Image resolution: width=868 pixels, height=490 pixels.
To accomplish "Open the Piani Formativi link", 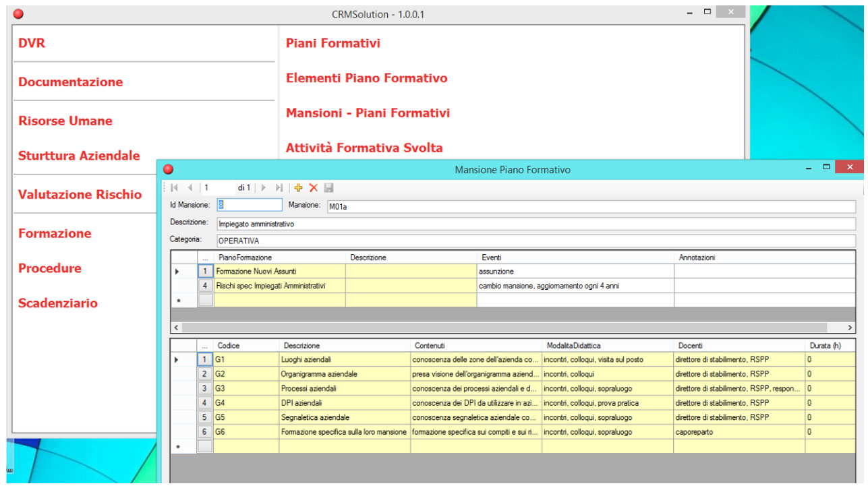I will click(333, 43).
